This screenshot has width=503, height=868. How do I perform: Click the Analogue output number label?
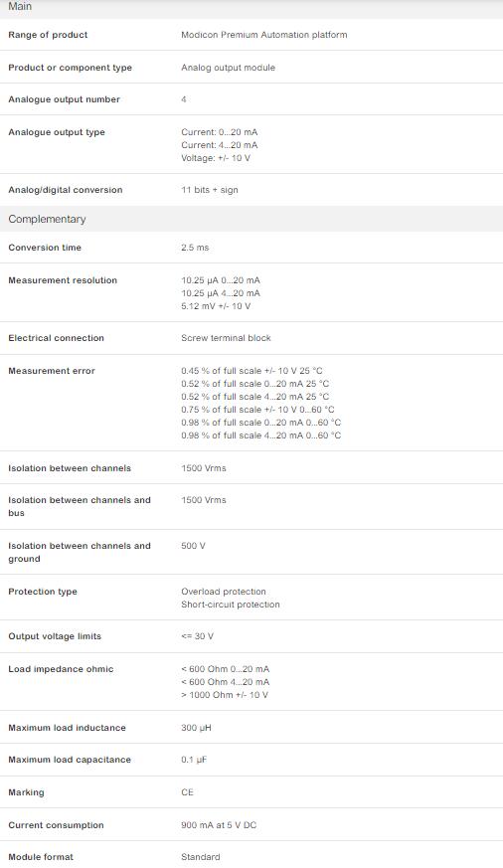(65, 99)
